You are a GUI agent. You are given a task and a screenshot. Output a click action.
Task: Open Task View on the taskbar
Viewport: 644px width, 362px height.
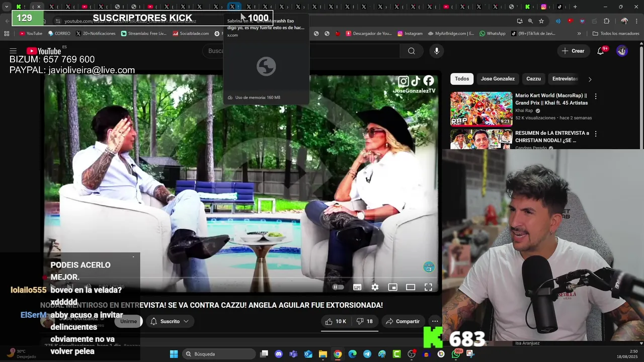click(264, 354)
